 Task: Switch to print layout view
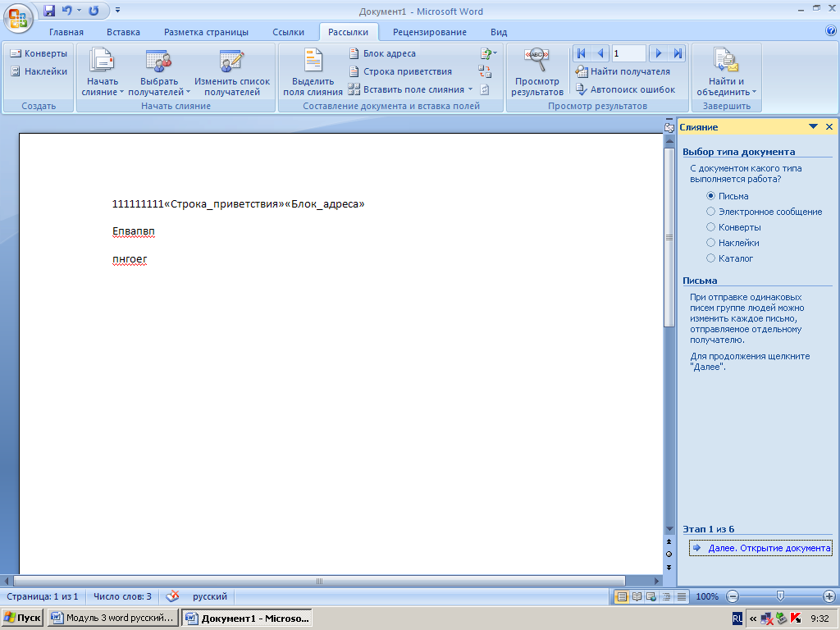point(622,596)
